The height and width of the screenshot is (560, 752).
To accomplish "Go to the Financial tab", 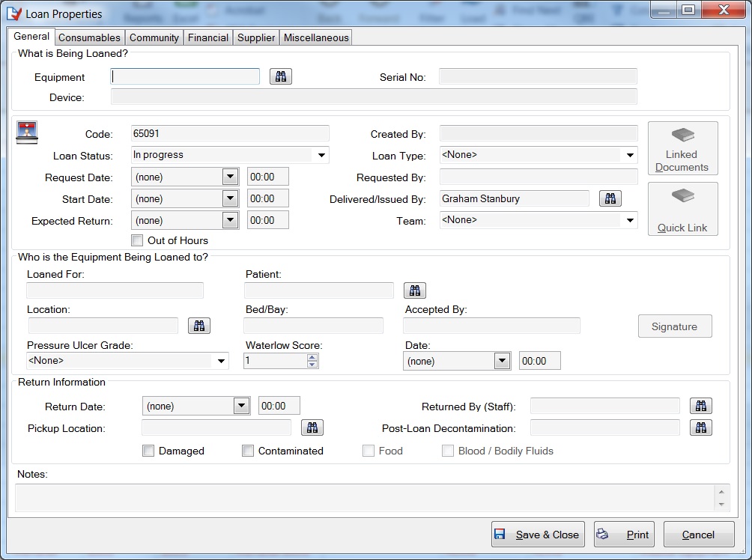I will click(x=208, y=38).
